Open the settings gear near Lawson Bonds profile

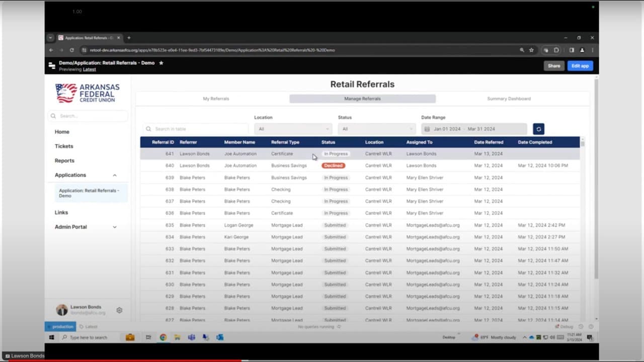click(119, 310)
